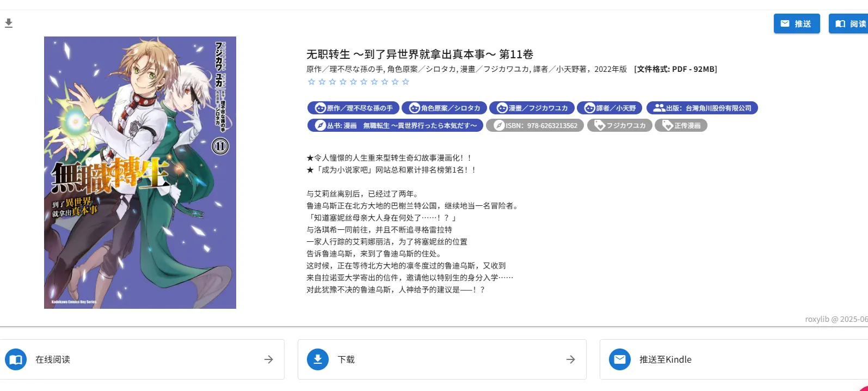Click the book title 无职转生 第11卷
This screenshot has height=391, width=868.
point(420,54)
